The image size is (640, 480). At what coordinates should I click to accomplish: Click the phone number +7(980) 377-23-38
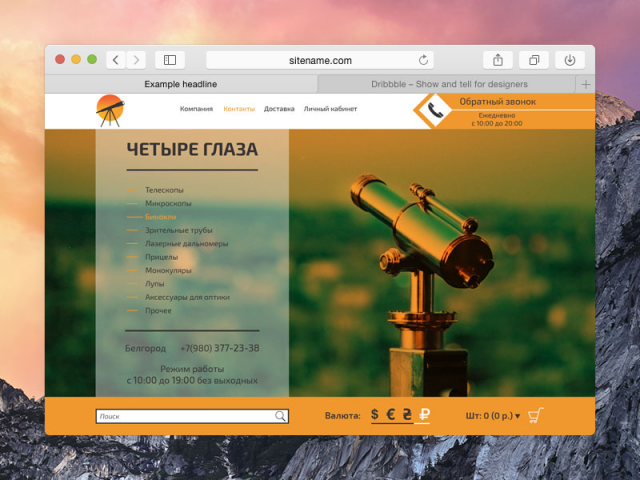220,348
